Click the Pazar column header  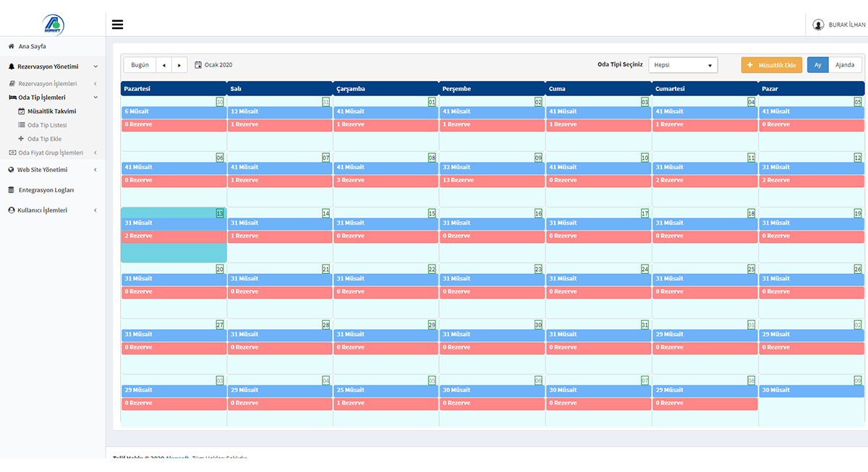812,89
